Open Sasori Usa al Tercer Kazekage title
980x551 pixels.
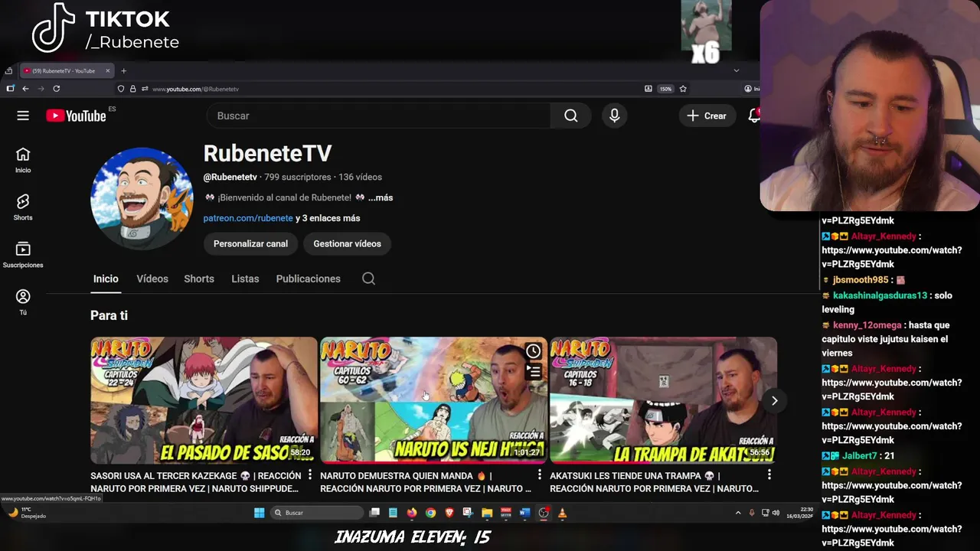tap(194, 482)
